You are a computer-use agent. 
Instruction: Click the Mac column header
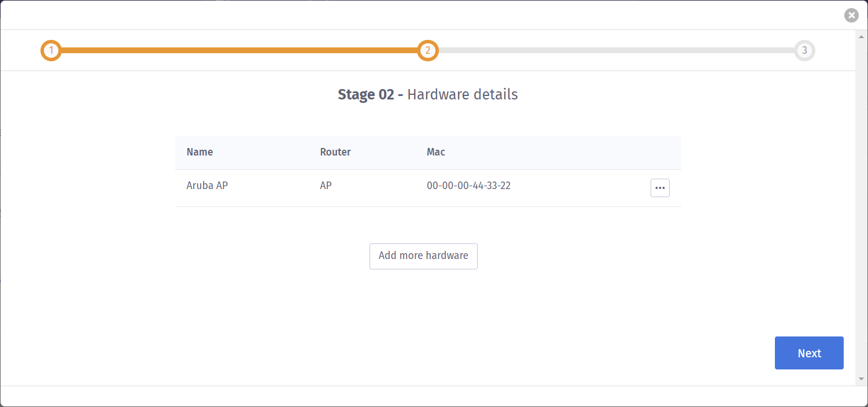[435, 152]
